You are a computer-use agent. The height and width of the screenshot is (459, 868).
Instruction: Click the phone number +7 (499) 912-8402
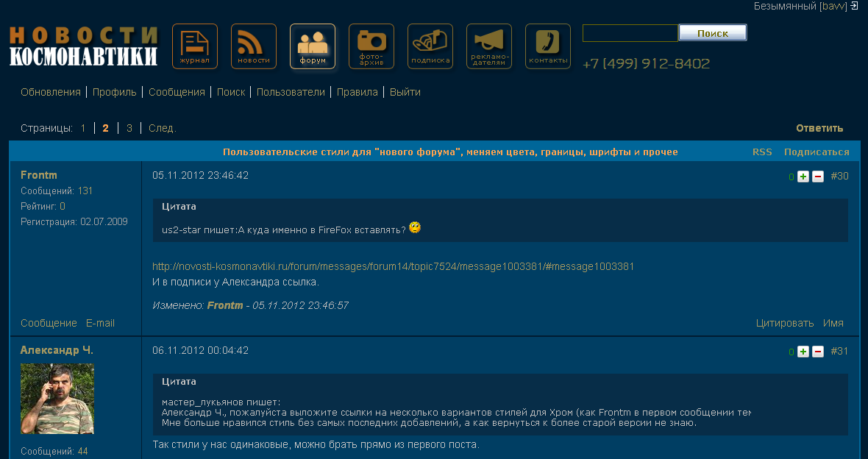[x=646, y=64]
